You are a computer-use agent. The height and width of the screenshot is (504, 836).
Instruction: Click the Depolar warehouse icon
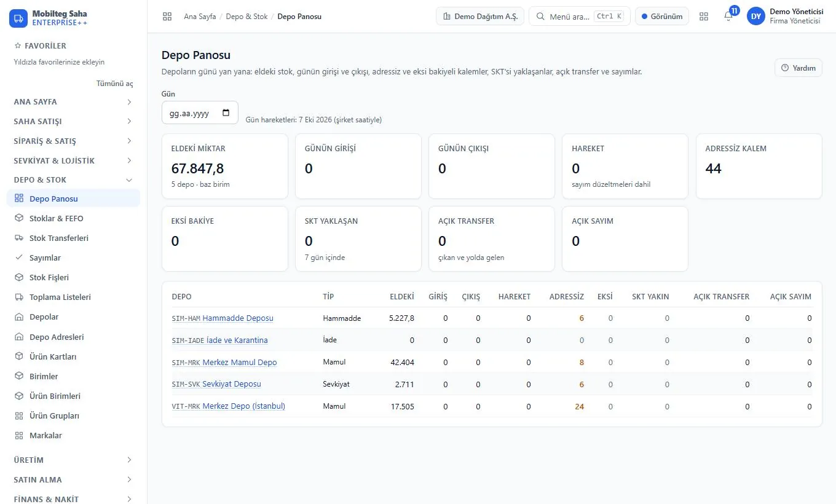click(18, 317)
